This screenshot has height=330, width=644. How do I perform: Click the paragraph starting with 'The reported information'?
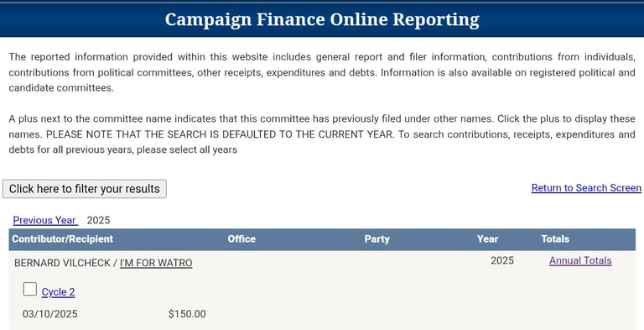pyautogui.click(x=322, y=72)
